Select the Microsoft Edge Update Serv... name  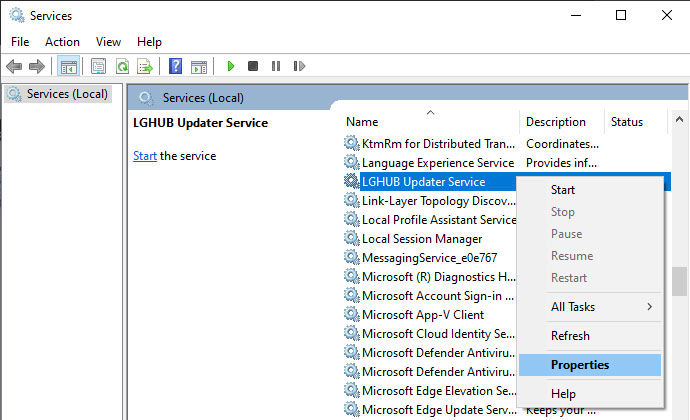439,410
